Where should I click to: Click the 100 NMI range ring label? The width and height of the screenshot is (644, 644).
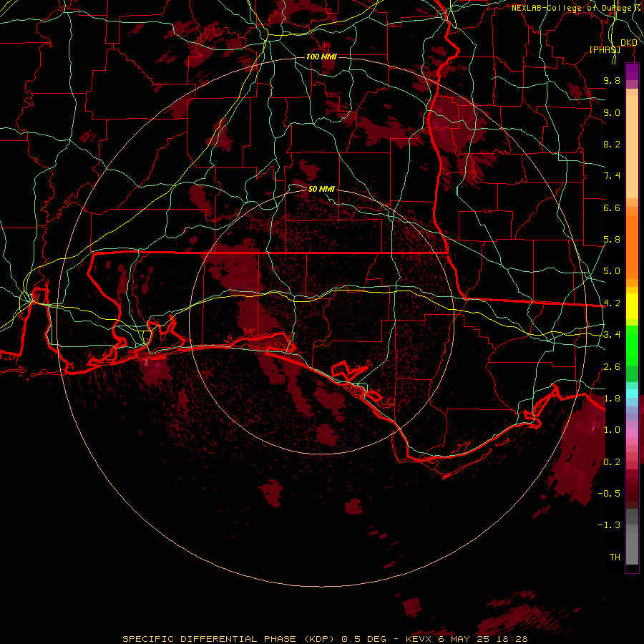coord(321,57)
